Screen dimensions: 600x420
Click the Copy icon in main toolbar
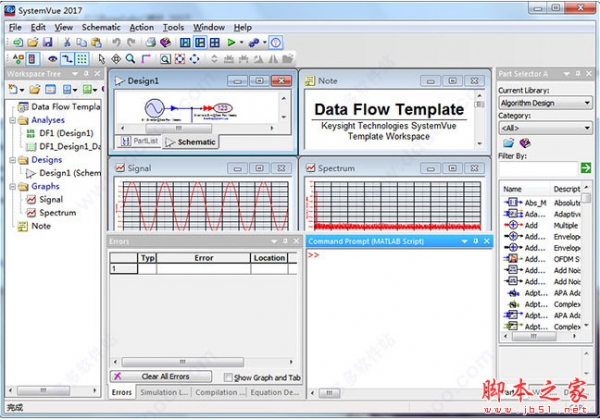[x=81, y=42]
